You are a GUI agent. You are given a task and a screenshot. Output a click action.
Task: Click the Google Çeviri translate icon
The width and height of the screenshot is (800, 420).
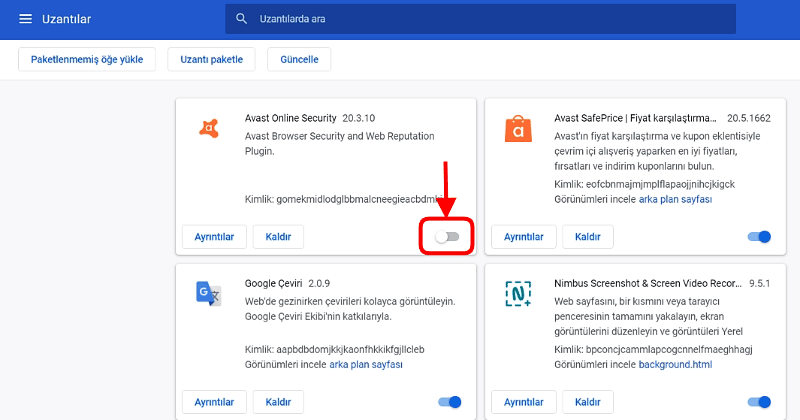click(x=208, y=293)
